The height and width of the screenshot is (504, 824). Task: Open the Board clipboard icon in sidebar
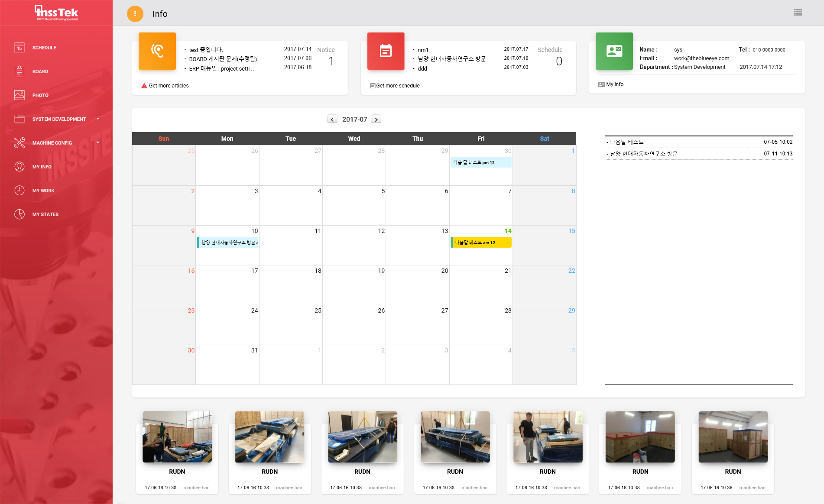[19, 71]
